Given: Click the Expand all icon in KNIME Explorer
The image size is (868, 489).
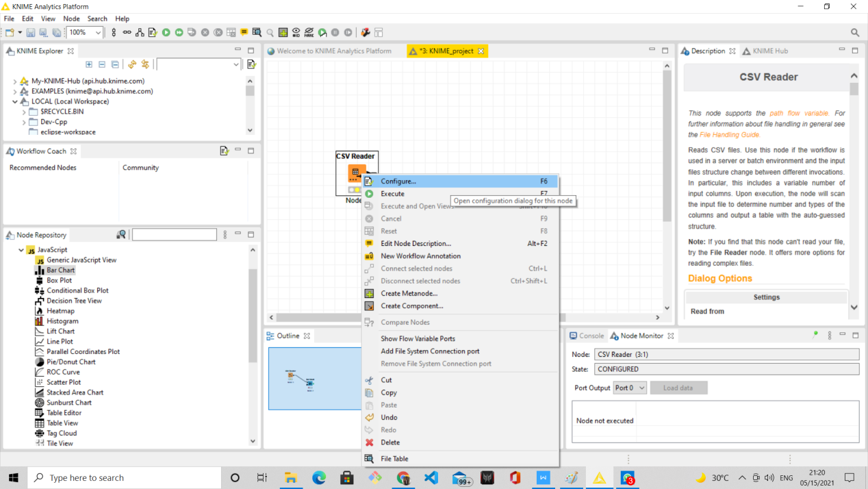Looking at the screenshot, I should click(89, 64).
